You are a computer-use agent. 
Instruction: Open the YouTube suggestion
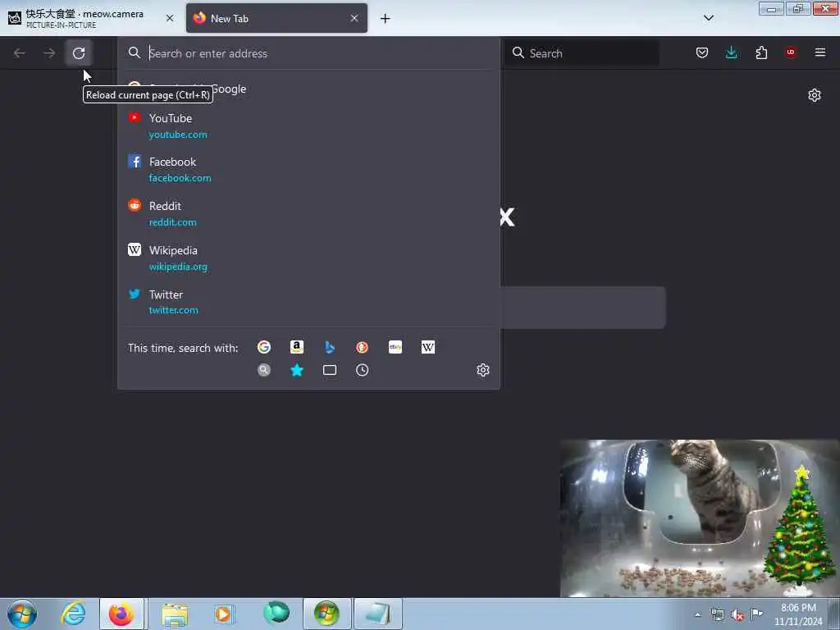[x=308, y=126]
